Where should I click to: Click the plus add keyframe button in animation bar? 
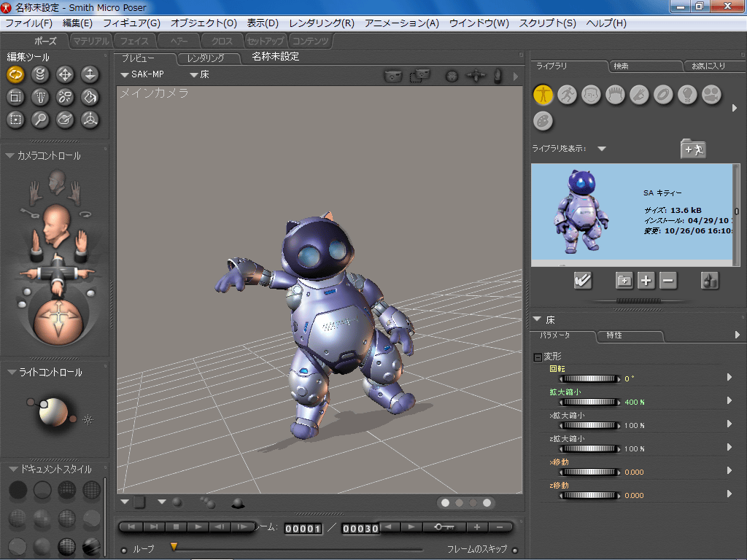[477, 527]
